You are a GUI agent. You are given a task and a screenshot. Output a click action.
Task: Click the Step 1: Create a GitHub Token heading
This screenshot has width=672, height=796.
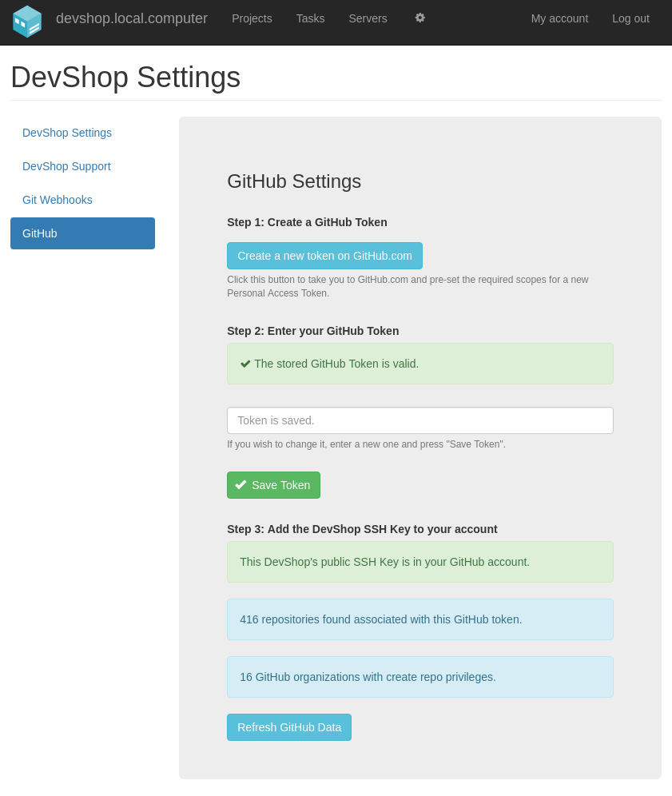coord(307,222)
